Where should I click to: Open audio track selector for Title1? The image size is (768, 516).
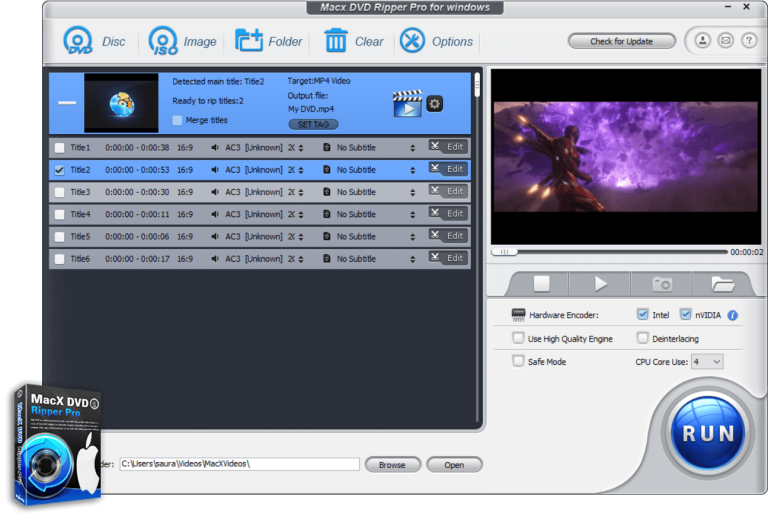301,148
